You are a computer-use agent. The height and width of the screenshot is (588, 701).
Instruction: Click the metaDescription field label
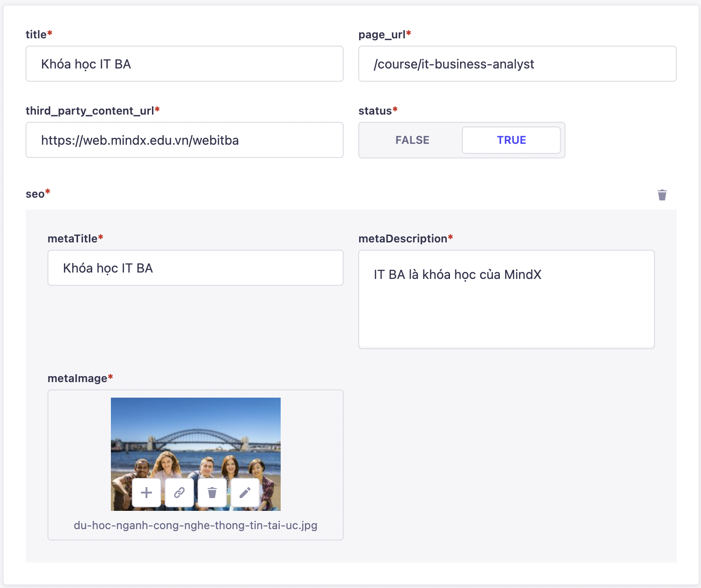(x=403, y=239)
